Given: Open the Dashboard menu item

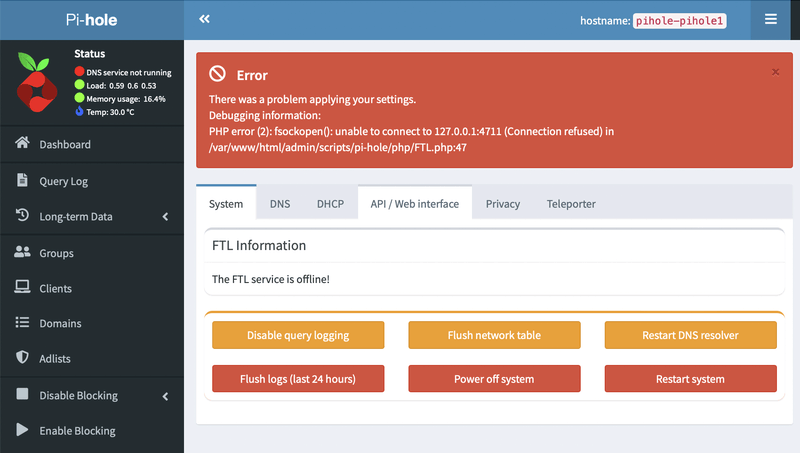Looking at the screenshot, I should click(92, 144).
